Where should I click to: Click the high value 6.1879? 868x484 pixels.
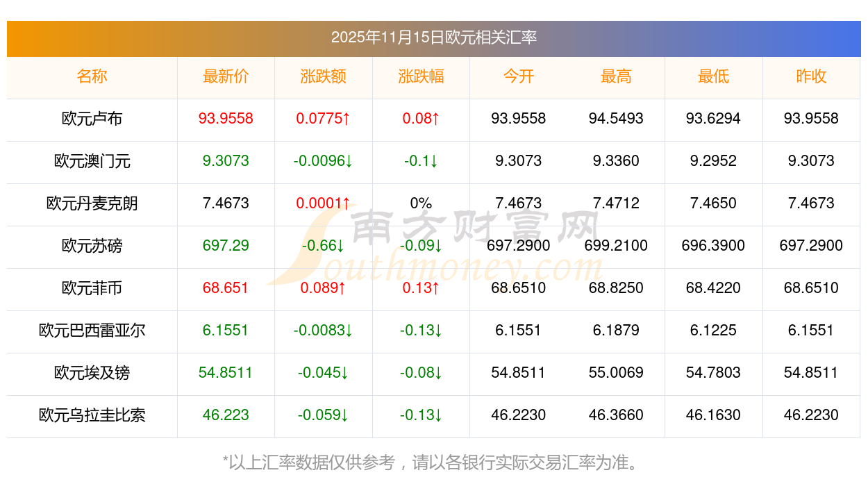[616, 331]
